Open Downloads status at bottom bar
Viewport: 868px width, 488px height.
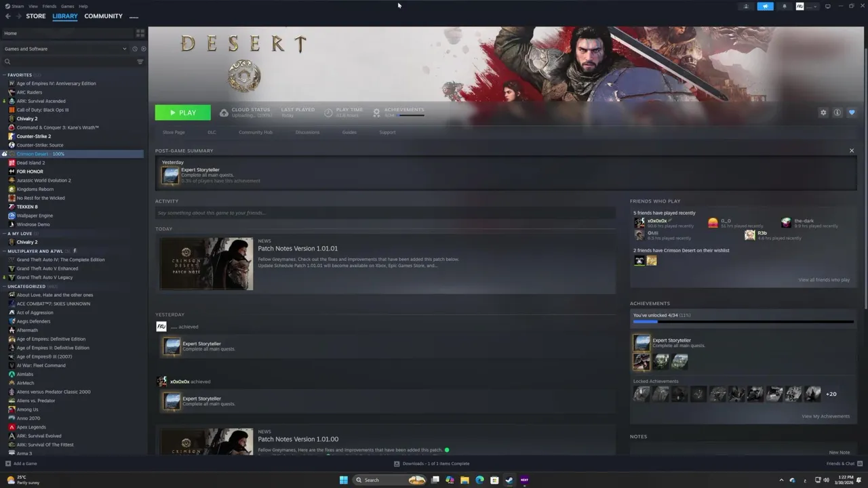[432, 464]
